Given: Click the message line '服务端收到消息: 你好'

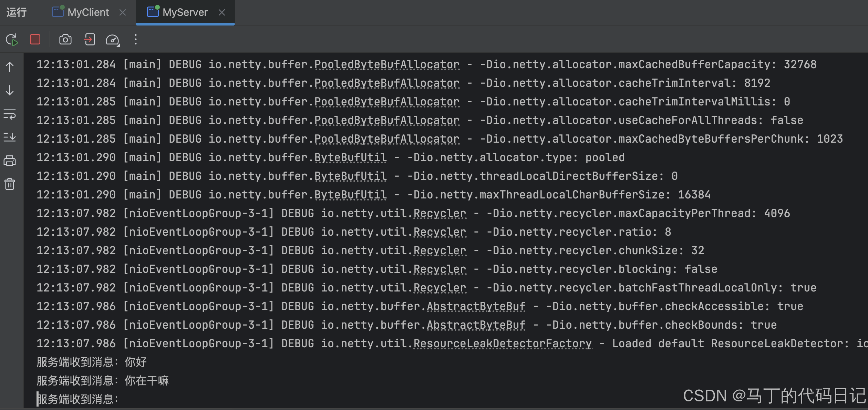Looking at the screenshot, I should tap(92, 362).
